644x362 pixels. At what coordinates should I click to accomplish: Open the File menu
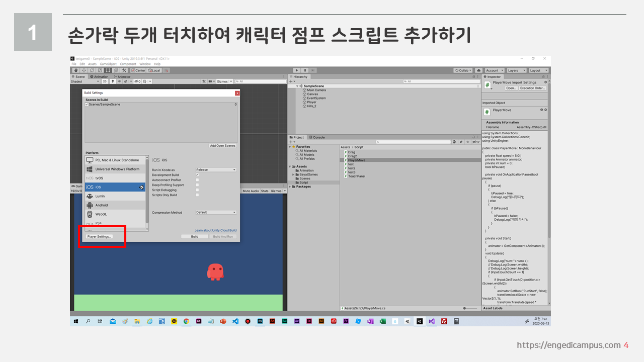pyautogui.click(x=74, y=64)
